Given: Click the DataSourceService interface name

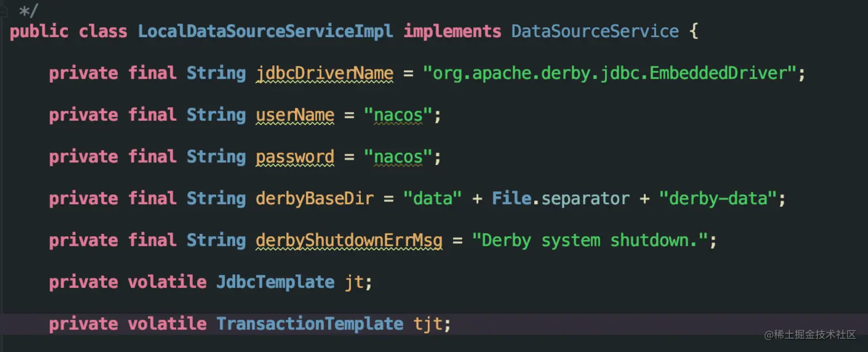Looking at the screenshot, I should pos(595,31).
